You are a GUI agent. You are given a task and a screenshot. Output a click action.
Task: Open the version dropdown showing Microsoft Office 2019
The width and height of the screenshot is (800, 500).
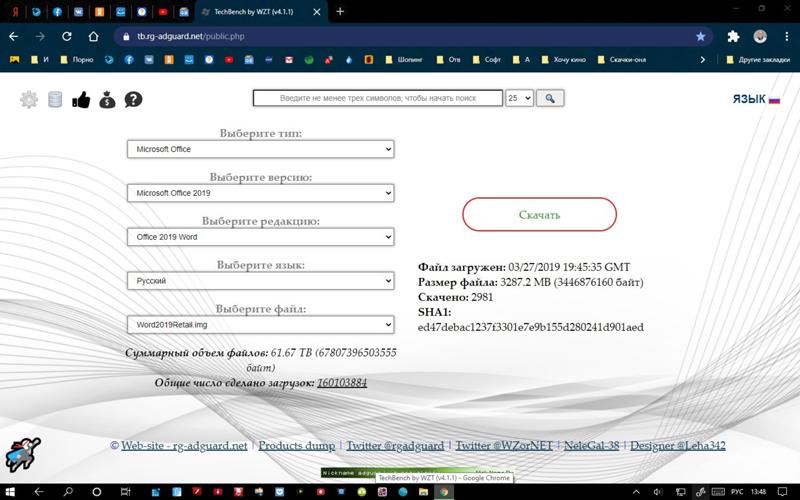click(x=261, y=193)
